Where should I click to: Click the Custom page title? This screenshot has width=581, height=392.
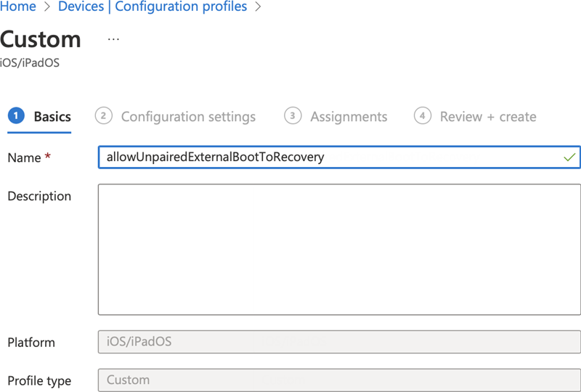coord(41,39)
